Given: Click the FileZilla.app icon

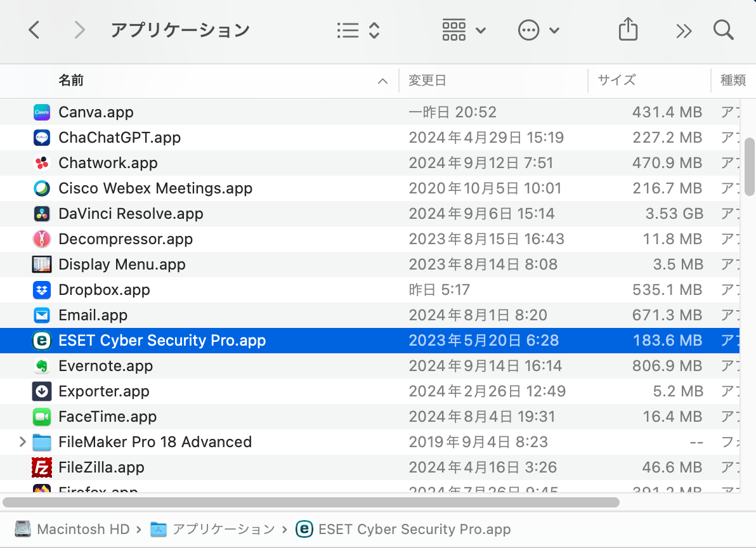Looking at the screenshot, I should 42,467.
